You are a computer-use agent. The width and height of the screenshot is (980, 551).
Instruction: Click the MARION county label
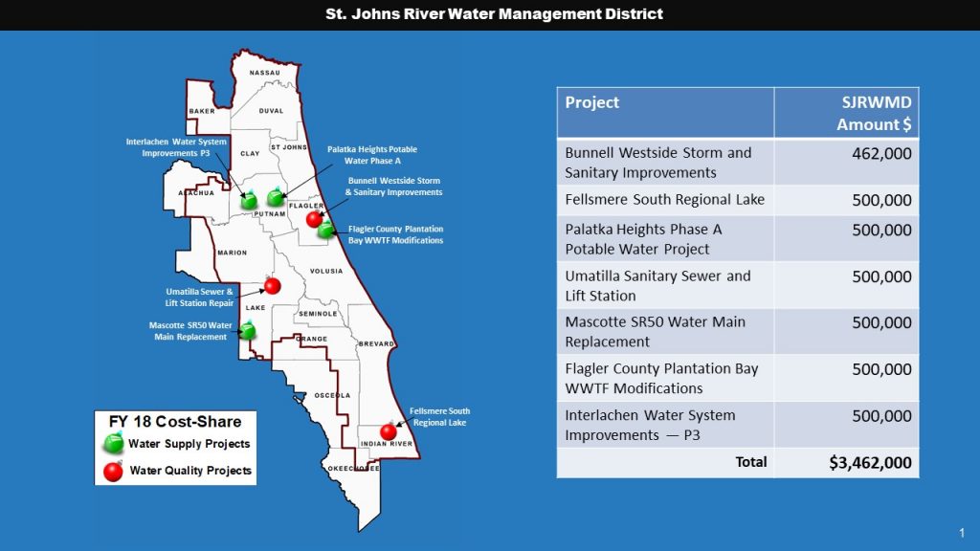pos(232,253)
